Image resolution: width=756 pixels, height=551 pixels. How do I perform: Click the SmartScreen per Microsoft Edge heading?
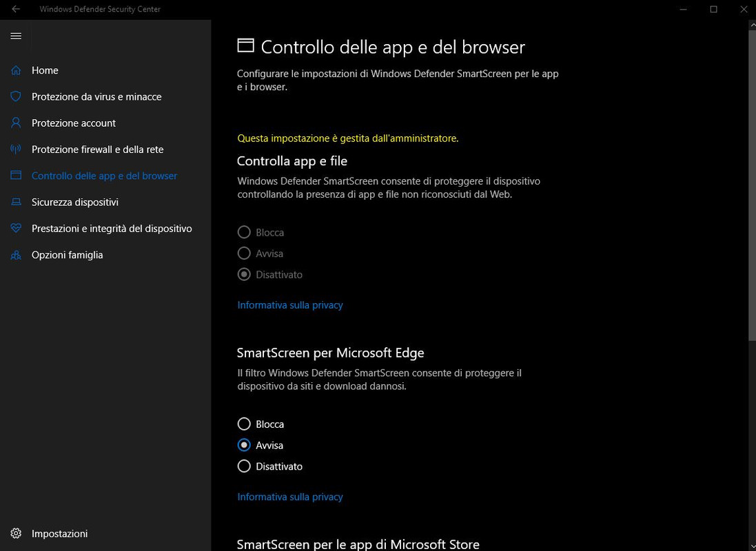[x=330, y=353]
